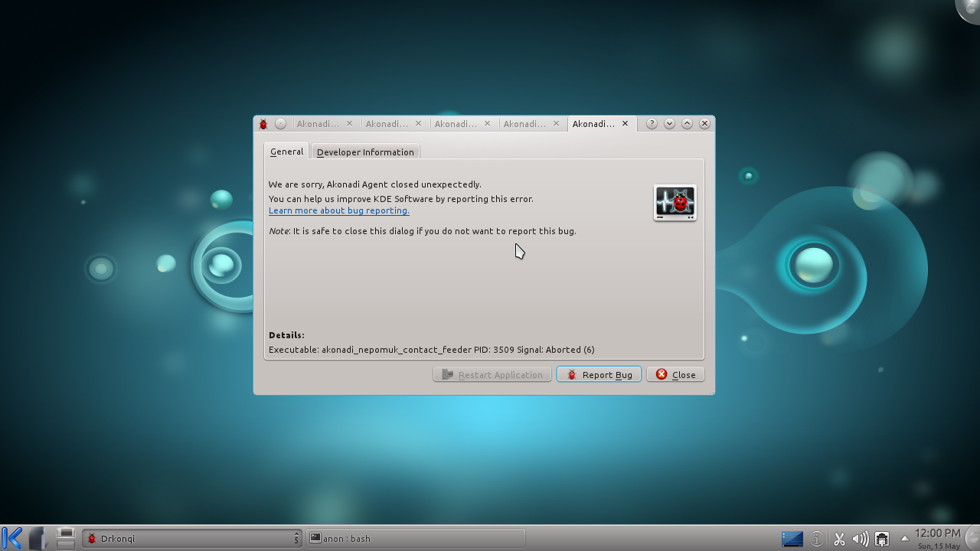Minimize the crash dialog with the down-arrow button
Image resolution: width=980 pixels, height=551 pixels.
(669, 124)
